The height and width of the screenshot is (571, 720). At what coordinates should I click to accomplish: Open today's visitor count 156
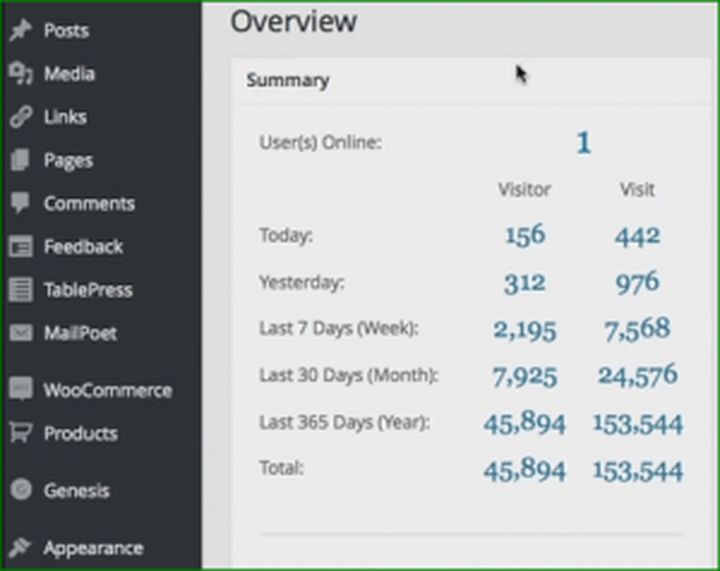tap(524, 235)
